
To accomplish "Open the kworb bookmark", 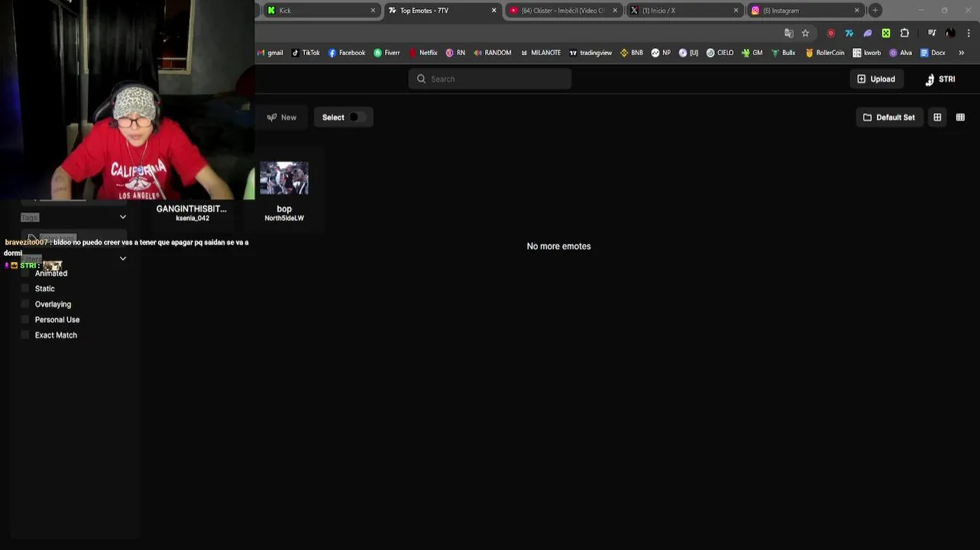I will coord(867,53).
